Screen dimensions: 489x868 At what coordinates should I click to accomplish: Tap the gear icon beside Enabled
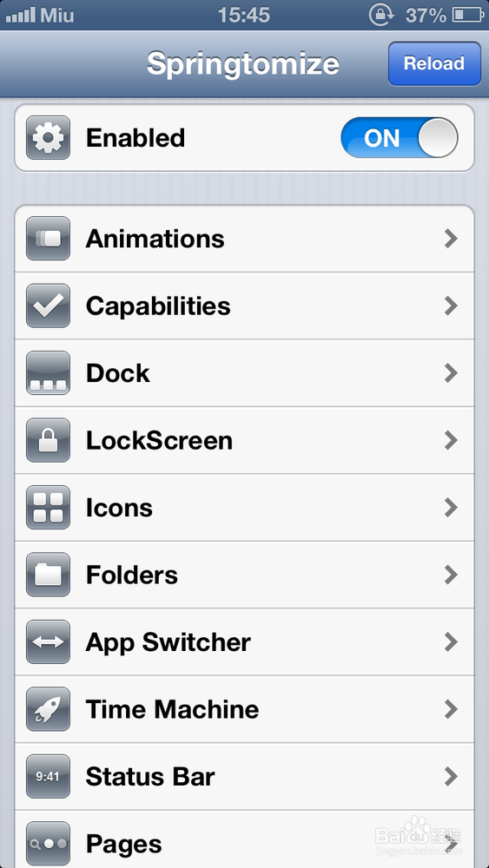pos(48,138)
